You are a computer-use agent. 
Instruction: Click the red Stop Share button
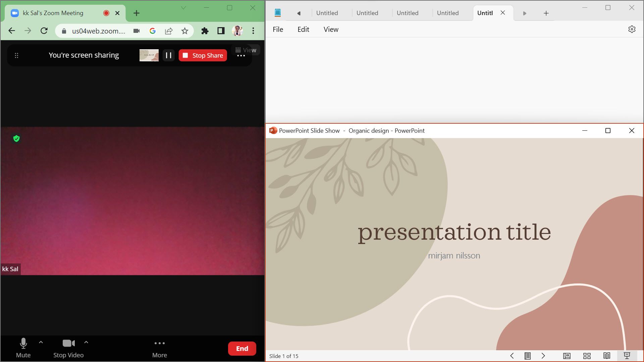click(x=203, y=55)
